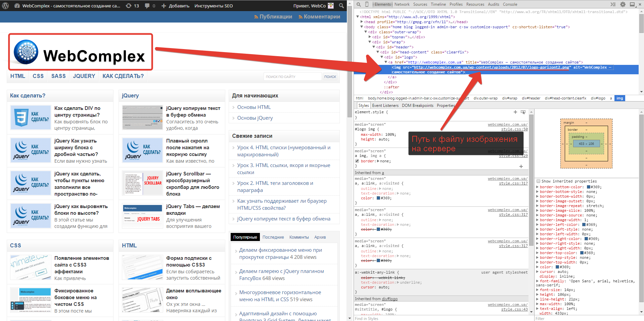
Task: Open the CSS site menu item
Action: 38,76
